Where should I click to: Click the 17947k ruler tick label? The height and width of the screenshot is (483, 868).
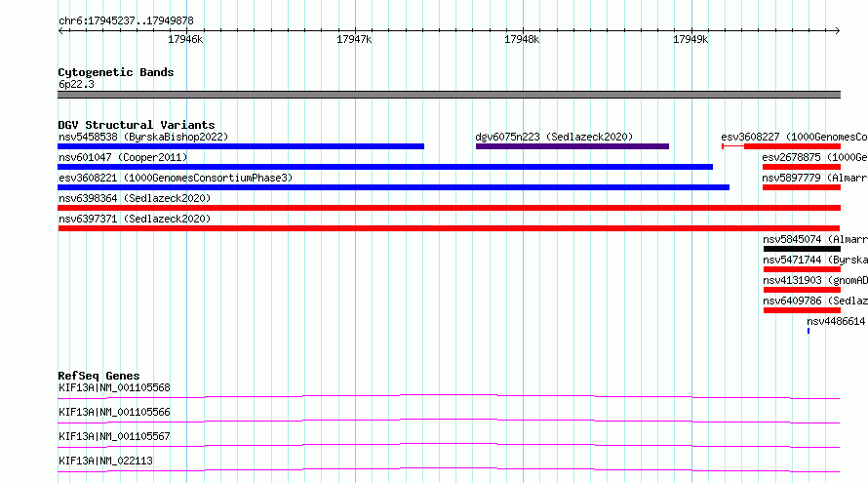pos(354,39)
